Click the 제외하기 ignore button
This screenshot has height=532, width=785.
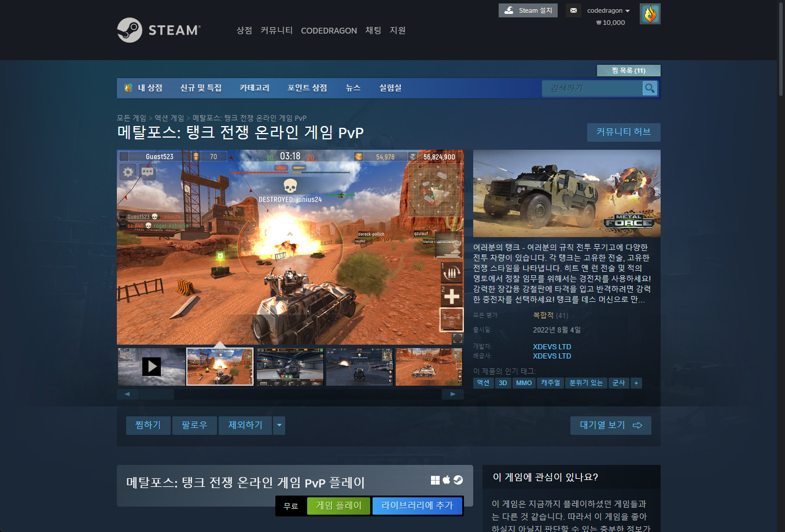(245, 426)
